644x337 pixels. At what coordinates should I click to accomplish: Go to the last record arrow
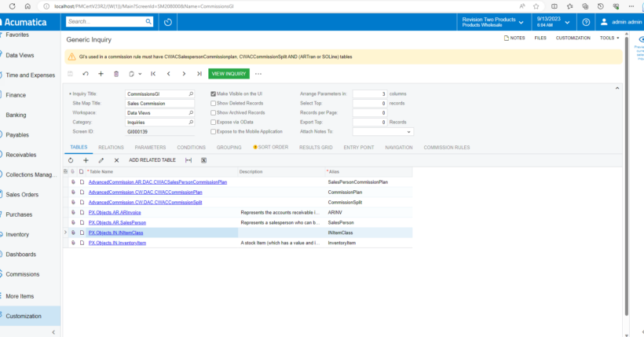[199, 74]
